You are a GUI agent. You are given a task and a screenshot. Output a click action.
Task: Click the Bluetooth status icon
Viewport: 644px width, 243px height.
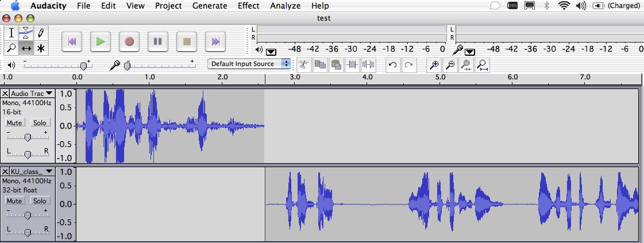pos(547,6)
